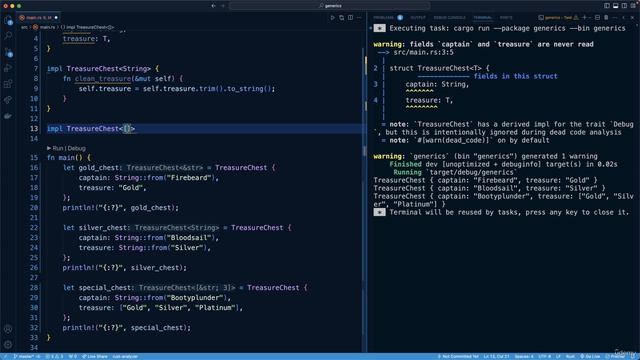The image size is (640, 360).
Task: Click the gold_chest variable declaration
Action: (98, 167)
